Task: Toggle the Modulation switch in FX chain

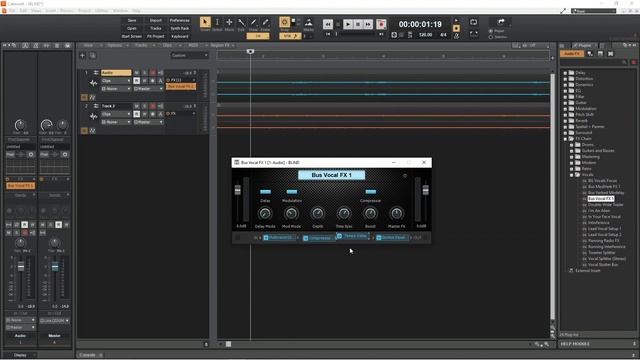Action: (292, 191)
